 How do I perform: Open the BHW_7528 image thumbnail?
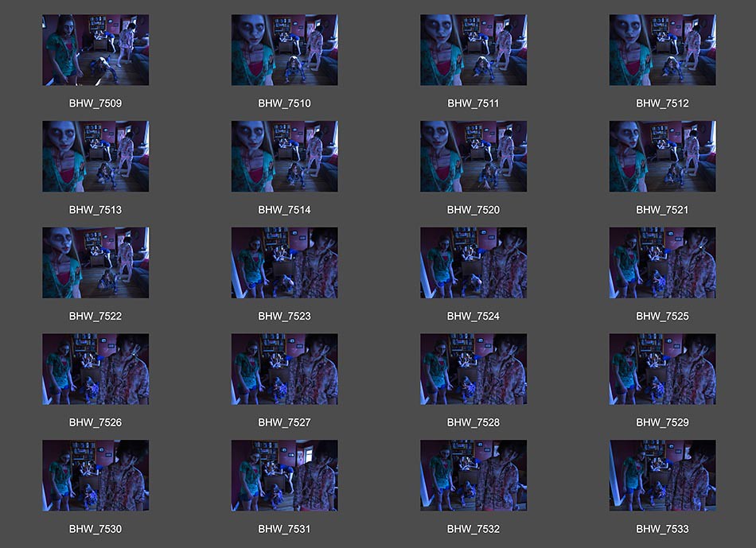[x=473, y=369]
